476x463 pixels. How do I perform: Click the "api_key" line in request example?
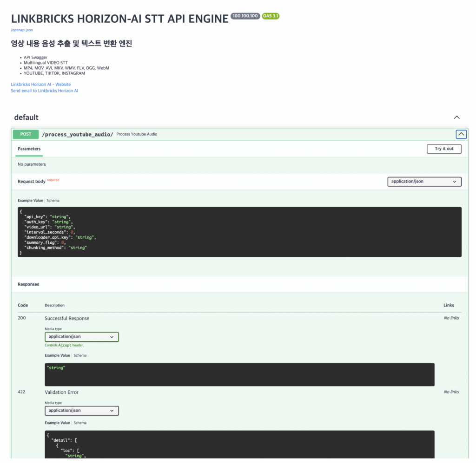tap(47, 217)
